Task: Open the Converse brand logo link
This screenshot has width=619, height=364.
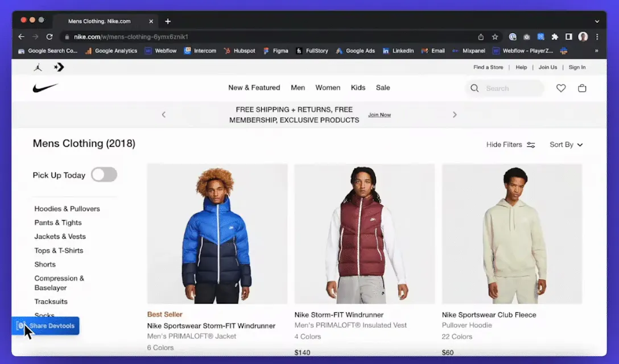Action: click(59, 67)
